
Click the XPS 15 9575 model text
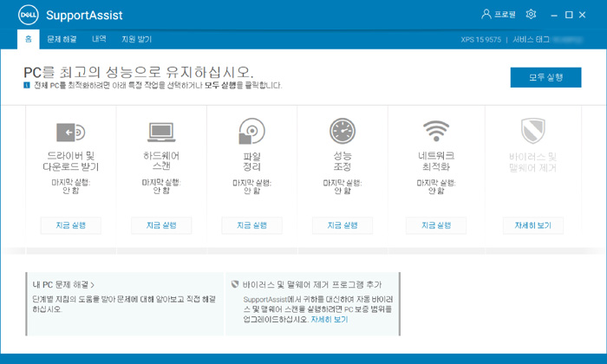click(480, 40)
